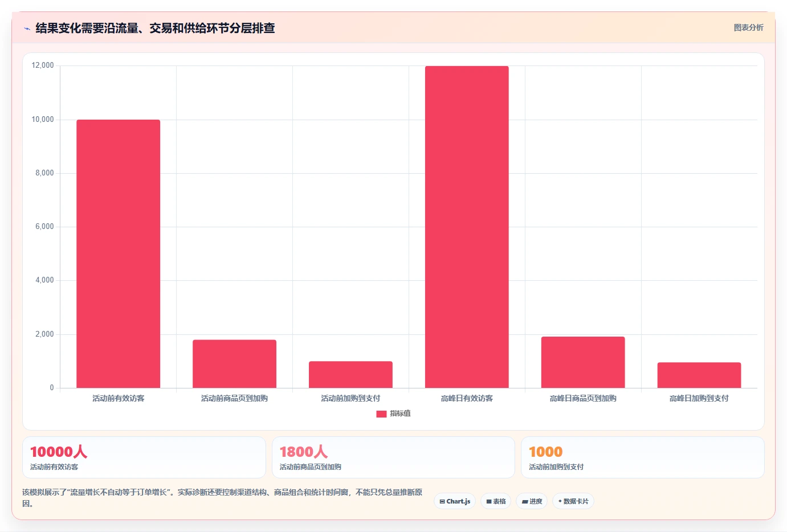
Task: Click the 活动前商品页到加购 bar
Action: 234,364
